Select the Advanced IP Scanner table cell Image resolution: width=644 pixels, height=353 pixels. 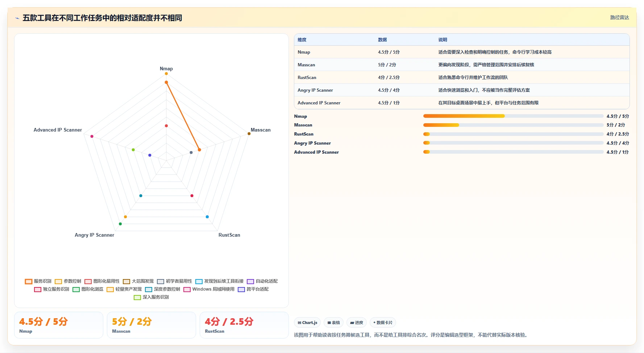(319, 103)
